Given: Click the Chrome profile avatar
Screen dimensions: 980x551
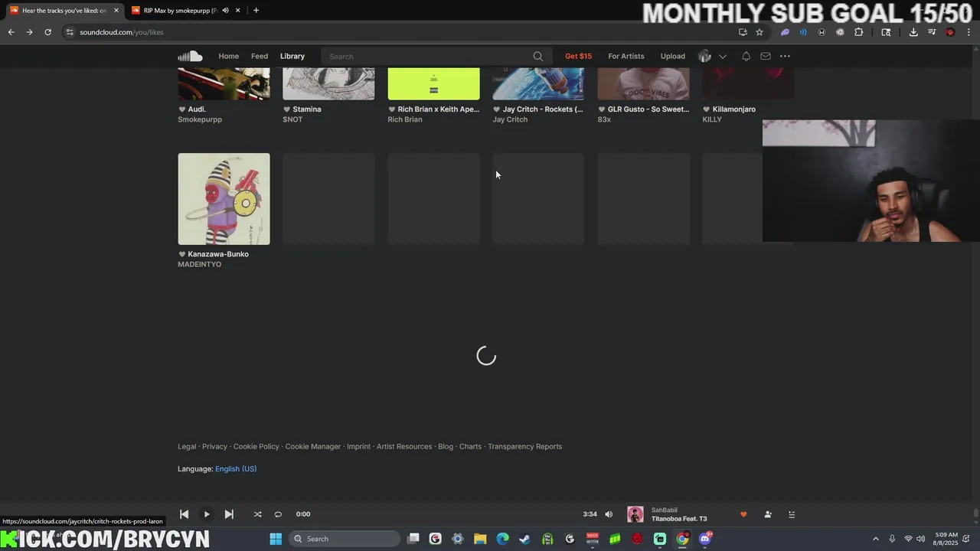Looking at the screenshot, I should (x=950, y=32).
